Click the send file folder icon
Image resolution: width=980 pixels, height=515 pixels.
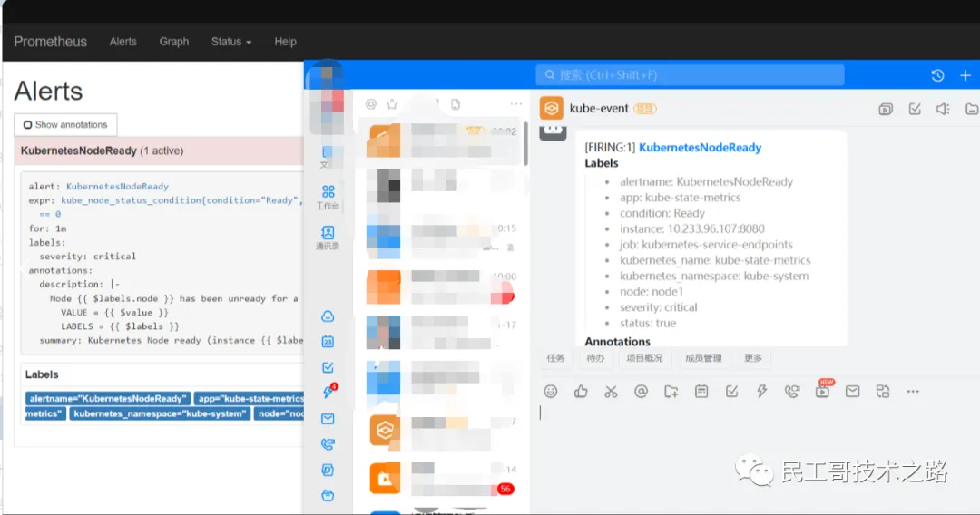(671, 392)
